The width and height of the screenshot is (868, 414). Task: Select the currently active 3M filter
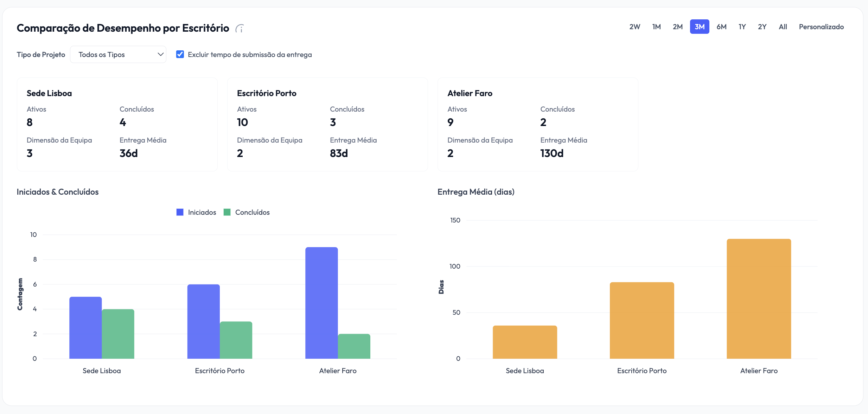700,26
